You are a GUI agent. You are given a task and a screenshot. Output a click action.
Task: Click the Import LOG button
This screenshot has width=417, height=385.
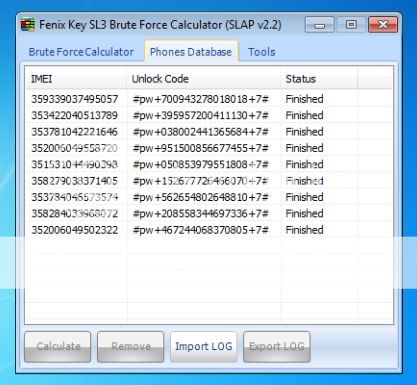pos(204,347)
